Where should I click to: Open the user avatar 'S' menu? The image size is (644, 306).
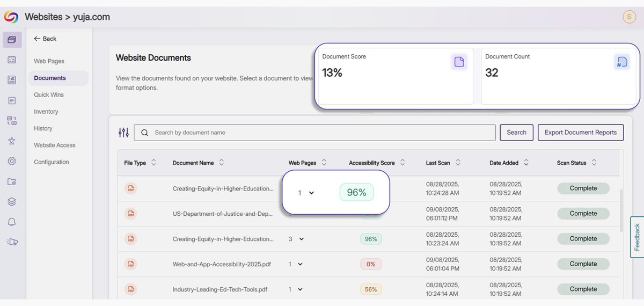[x=628, y=17]
